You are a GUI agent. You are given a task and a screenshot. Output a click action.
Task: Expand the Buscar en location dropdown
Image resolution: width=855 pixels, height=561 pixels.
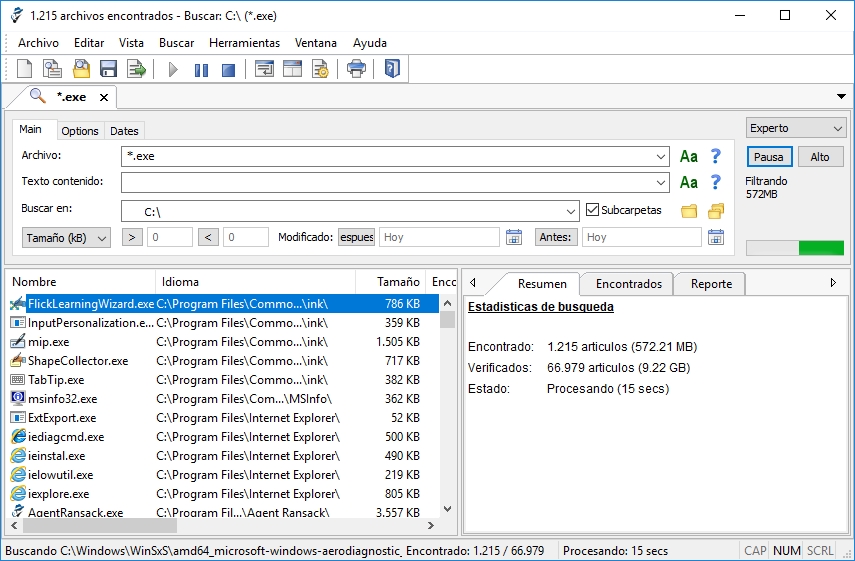click(570, 212)
